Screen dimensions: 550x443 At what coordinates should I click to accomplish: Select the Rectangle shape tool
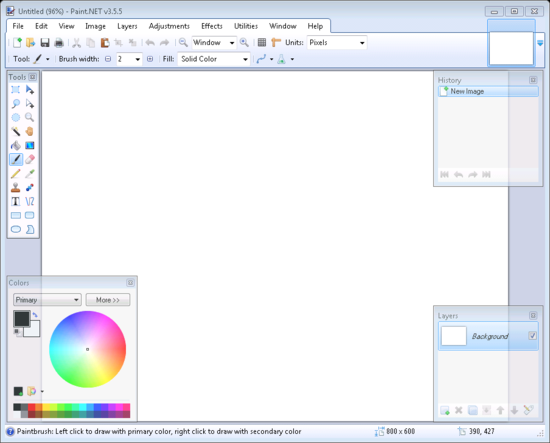15,215
